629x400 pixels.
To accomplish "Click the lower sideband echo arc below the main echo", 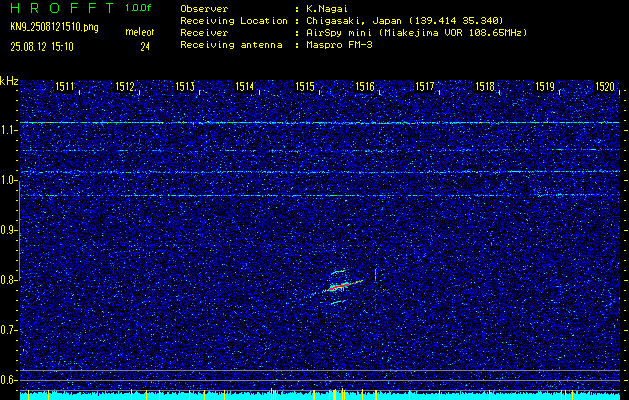I will coord(338,302).
